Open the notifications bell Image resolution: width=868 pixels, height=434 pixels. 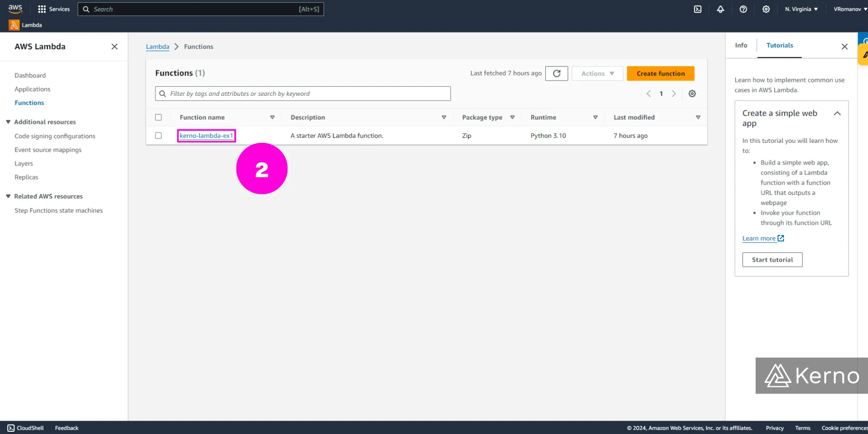coord(720,9)
